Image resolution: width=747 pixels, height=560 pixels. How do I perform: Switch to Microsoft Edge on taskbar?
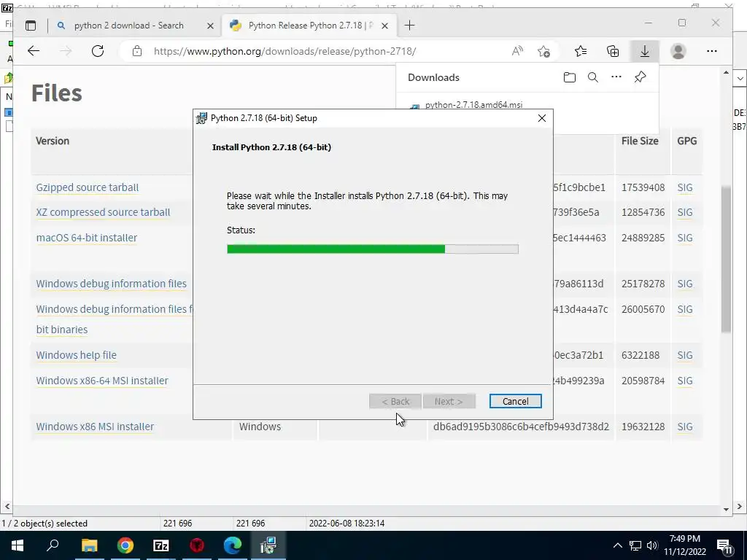tap(233, 545)
